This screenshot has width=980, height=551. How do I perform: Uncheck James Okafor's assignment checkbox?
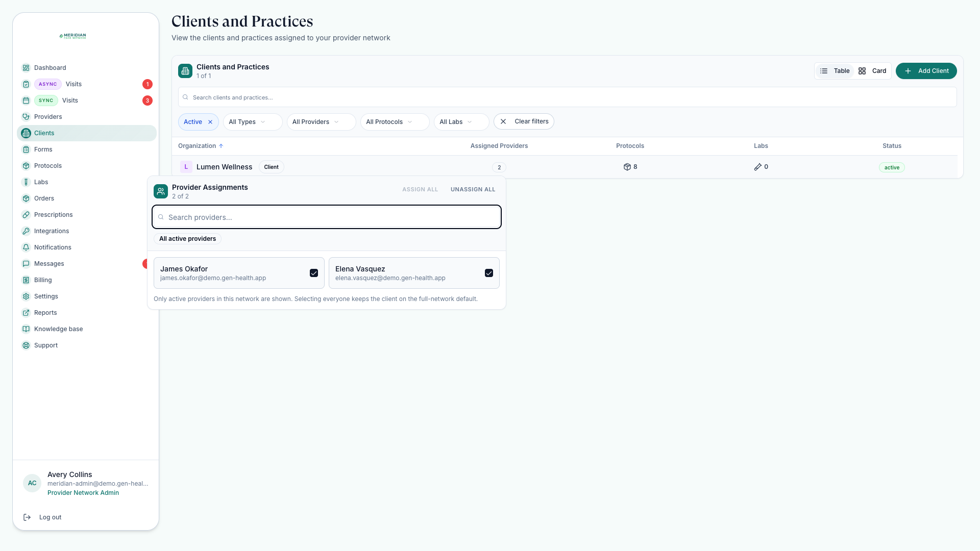point(314,273)
